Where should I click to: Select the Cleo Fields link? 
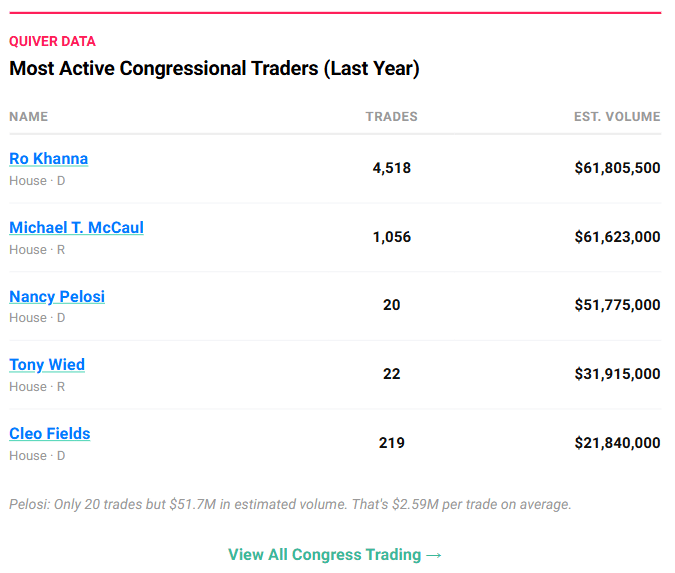(50, 434)
